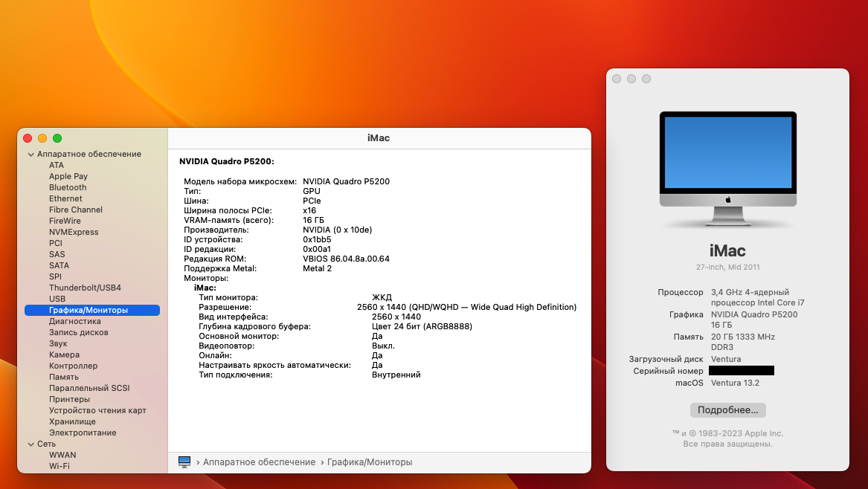868x489 pixels.
Task: Click the NVIDIA Quadro P5200 heading
Action: 227,161
